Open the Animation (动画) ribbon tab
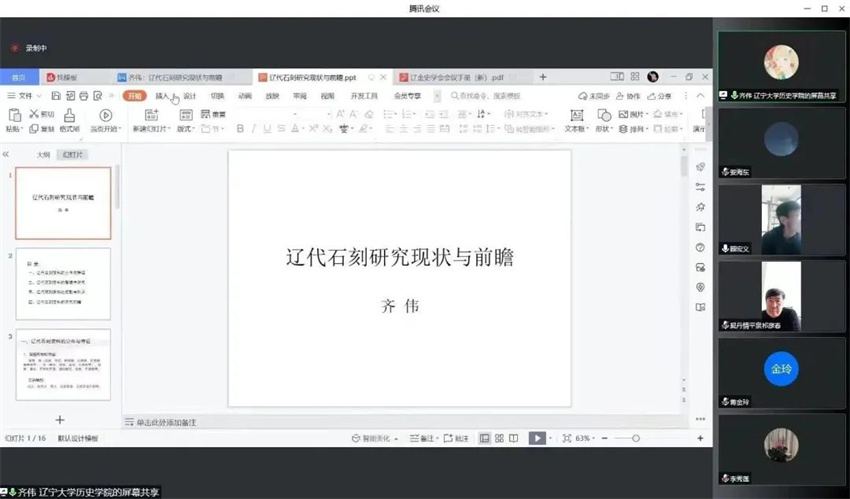 tap(245, 96)
